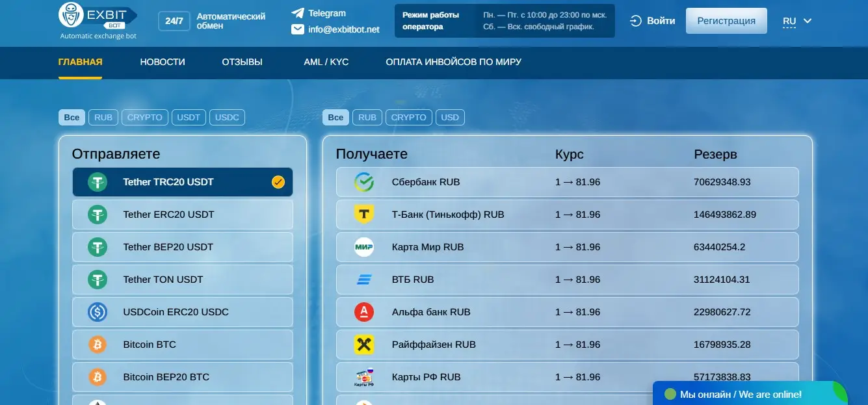Filter receive list by USD
The height and width of the screenshot is (405, 868).
pos(450,118)
